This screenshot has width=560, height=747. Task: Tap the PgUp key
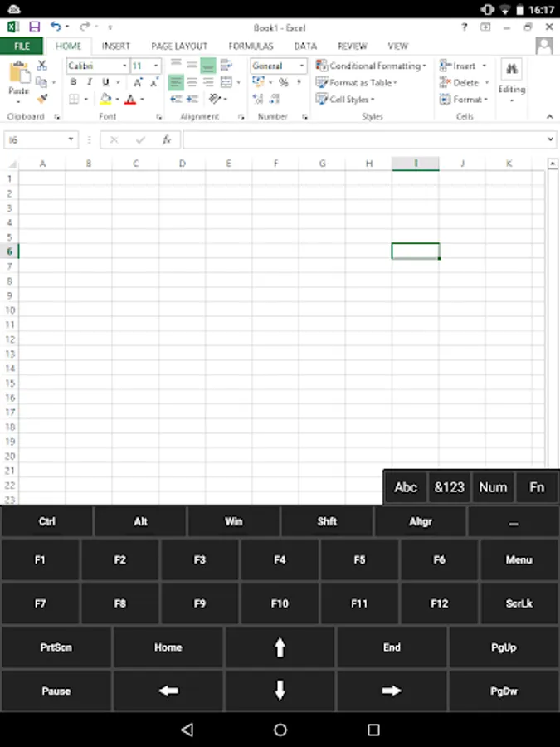(504, 647)
